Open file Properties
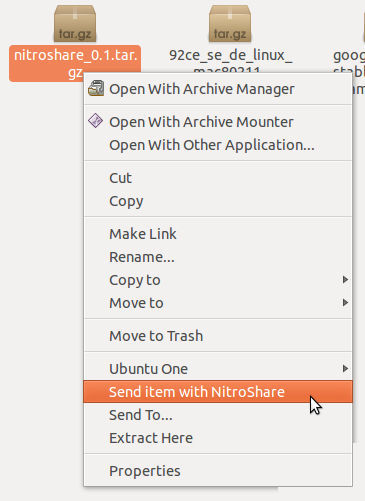 [x=218, y=471]
